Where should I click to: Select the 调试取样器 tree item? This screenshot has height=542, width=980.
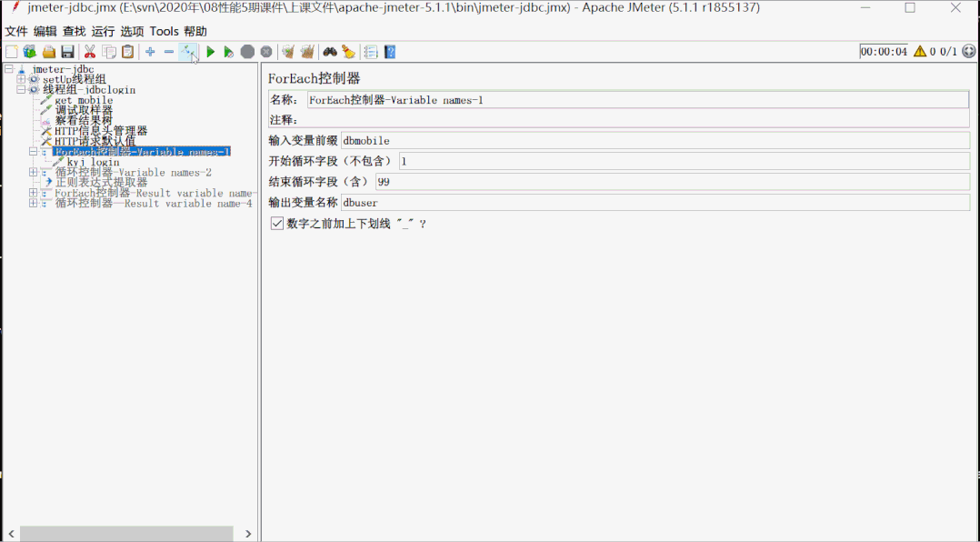click(84, 110)
